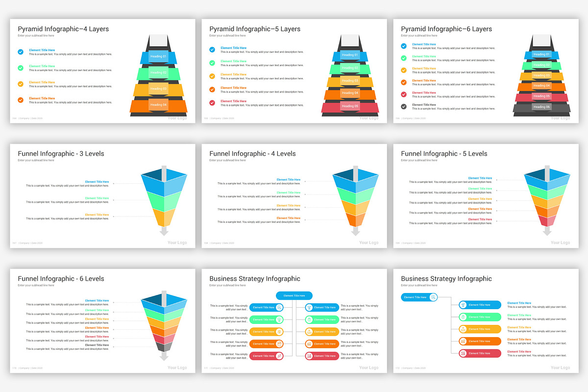Pick the dark gray check icon in Pyramid 6 Layers slide
The image size is (588, 392).
tap(404, 106)
